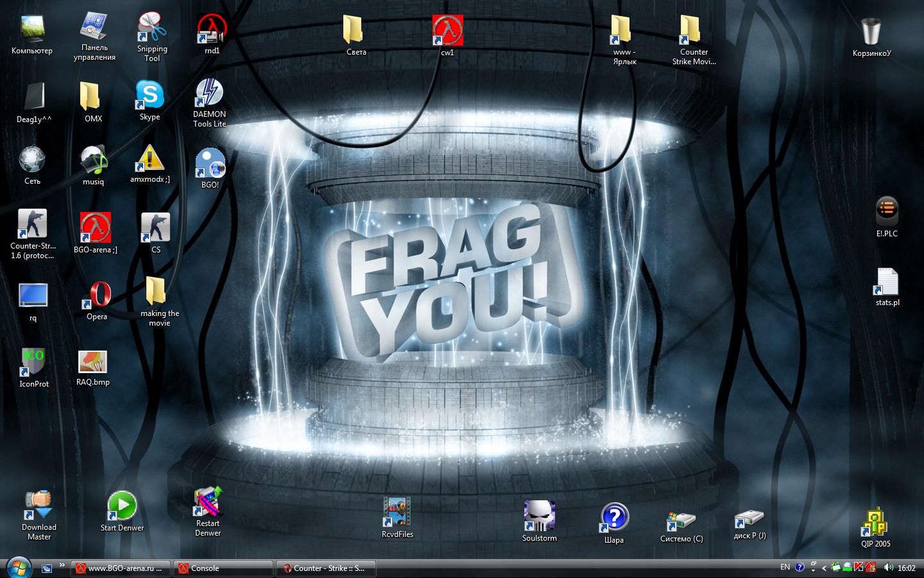Click the Kaspersky tray icon

pyautogui.click(x=859, y=567)
